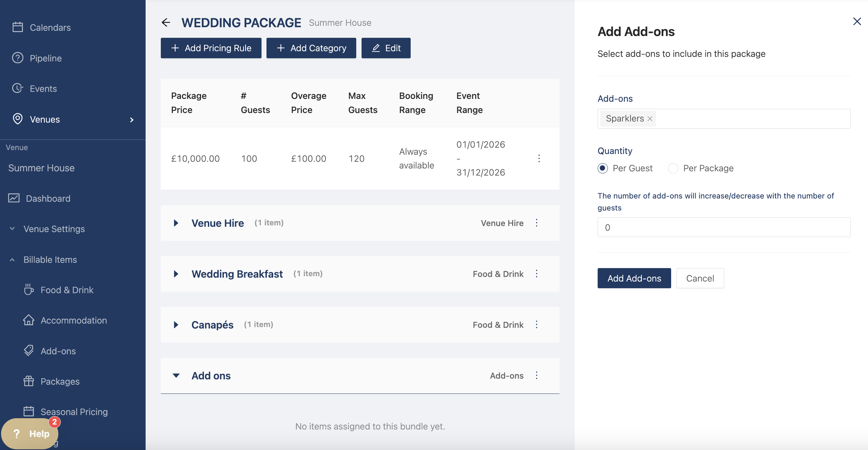The width and height of the screenshot is (868, 450).
Task: Open options menu for Venue Hire category
Action: [536, 223]
